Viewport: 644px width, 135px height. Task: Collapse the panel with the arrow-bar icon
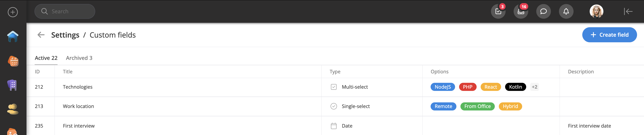(x=628, y=11)
